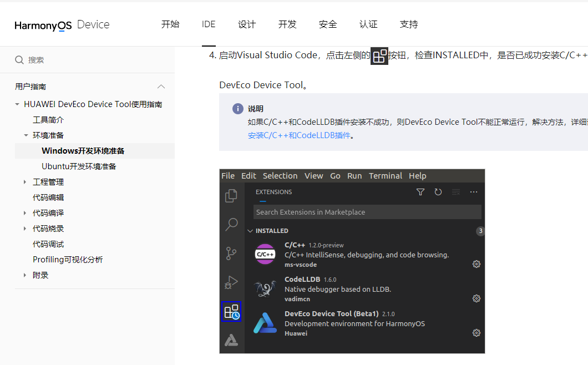Open the Selection menu in VS Code screenshot
Screen dimensions: 588x365
(280, 176)
